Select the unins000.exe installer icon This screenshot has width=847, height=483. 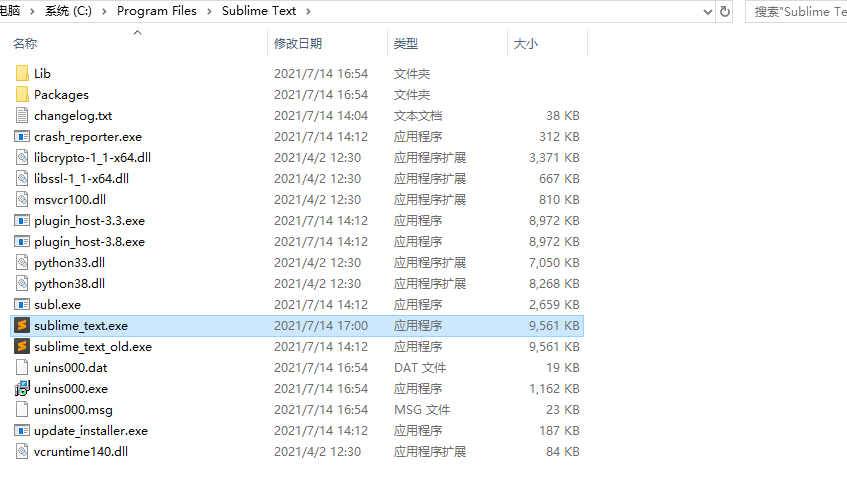22,389
